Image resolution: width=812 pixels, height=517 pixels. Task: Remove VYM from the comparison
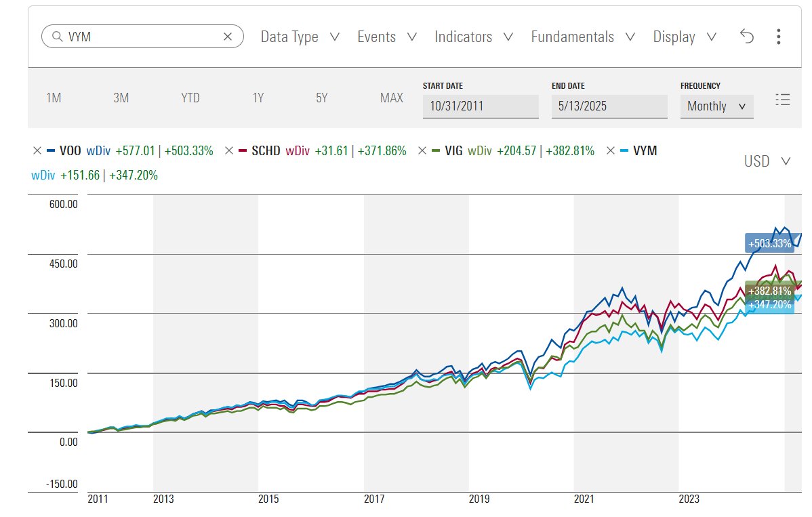click(611, 150)
